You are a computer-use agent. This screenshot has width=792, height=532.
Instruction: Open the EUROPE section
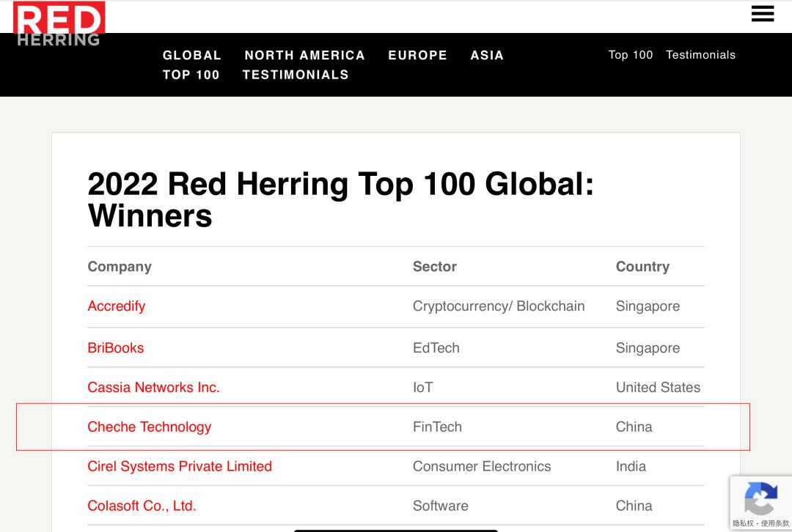418,55
